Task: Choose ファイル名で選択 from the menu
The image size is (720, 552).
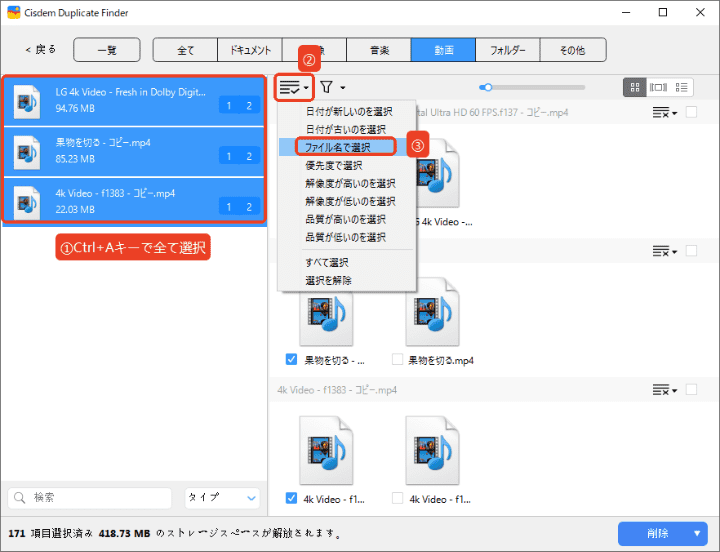Action: (x=336, y=146)
